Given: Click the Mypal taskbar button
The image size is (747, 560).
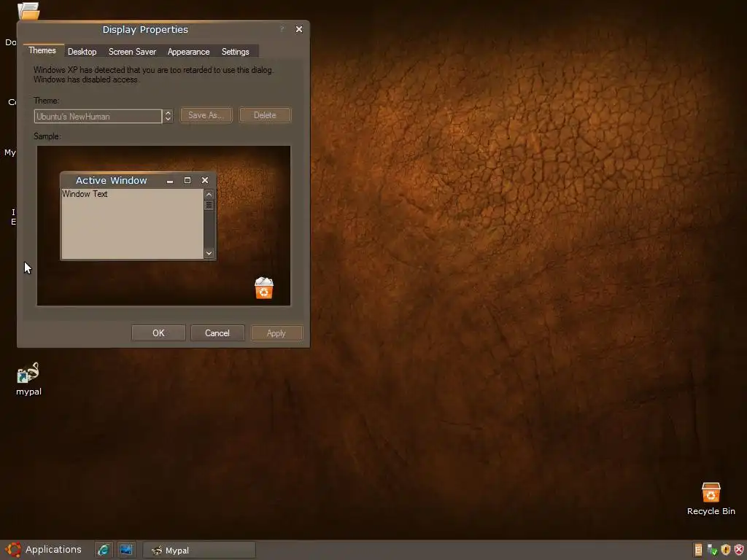Looking at the screenshot, I should tap(199, 550).
